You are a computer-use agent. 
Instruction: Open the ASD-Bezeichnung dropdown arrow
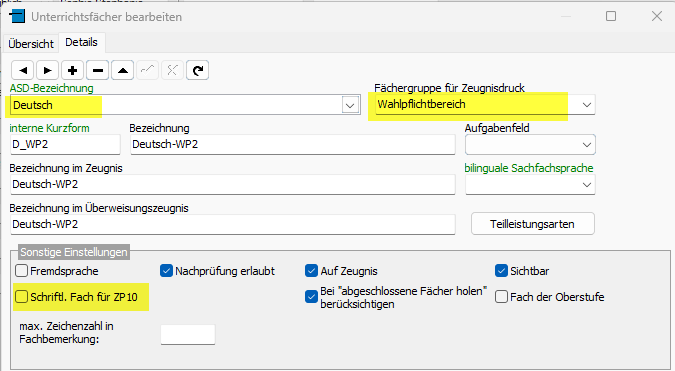pos(350,105)
